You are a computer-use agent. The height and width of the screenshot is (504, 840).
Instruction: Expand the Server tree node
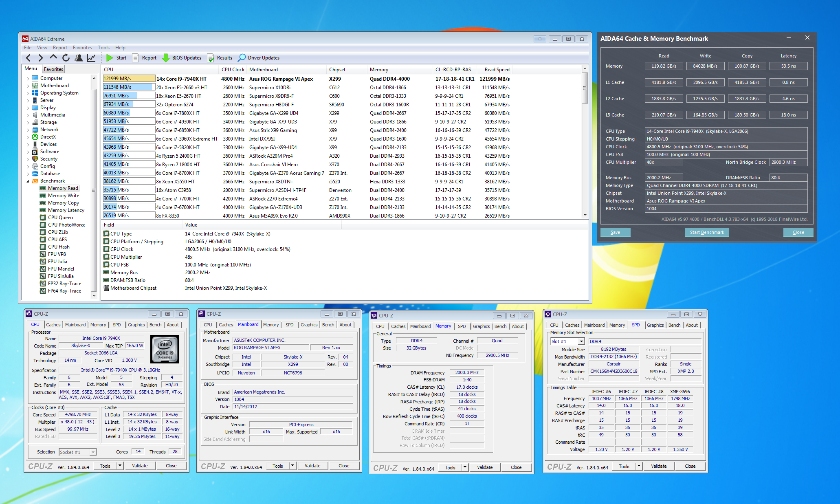coord(28,101)
